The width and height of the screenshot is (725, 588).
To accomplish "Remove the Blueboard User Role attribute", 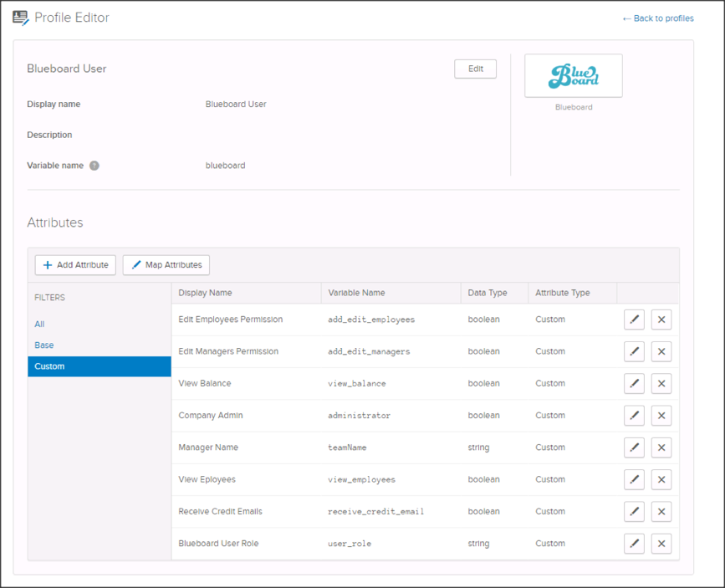I will coord(661,544).
